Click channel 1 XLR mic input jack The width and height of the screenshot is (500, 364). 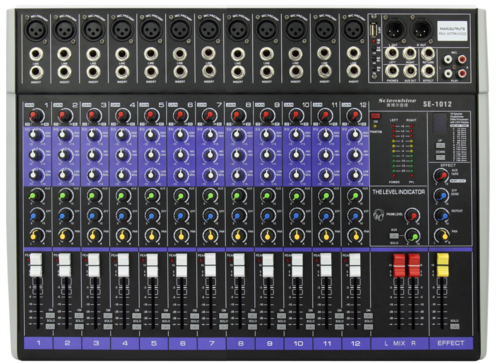(36, 30)
